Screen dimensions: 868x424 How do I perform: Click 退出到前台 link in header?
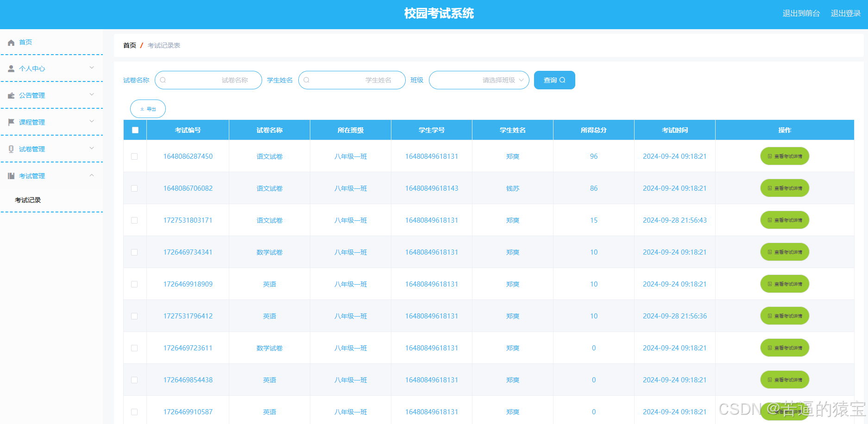tap(801, 13)
